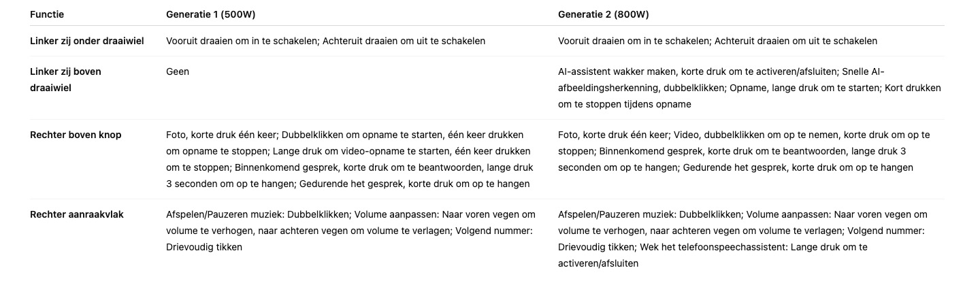Select the "Linker zij onder draaiwiel" row label
The image size is (980, 283).
pos(86,41)
